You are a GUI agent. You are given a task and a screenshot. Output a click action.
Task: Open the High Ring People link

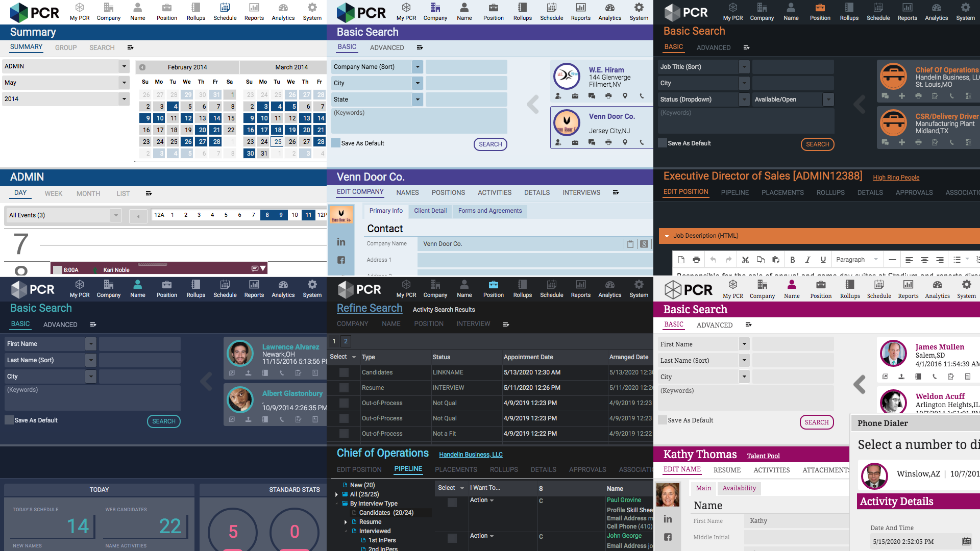(x=896, y=178)
